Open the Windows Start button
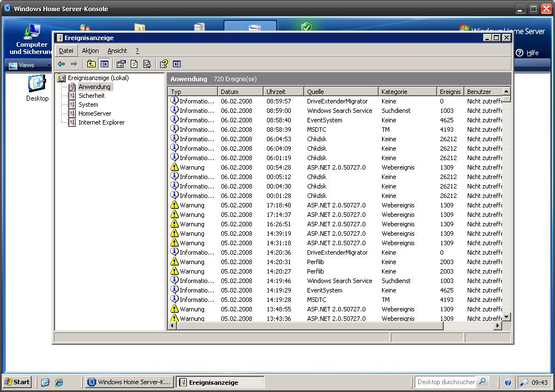This screenshot has height=392, width=555. pos(17,382)
